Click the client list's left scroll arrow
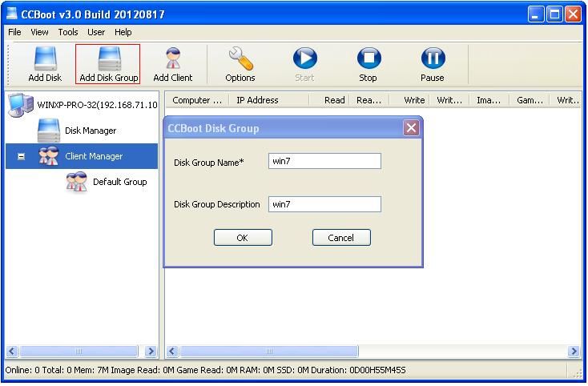This screenshot has height=386, width=588. click(172, 351)
